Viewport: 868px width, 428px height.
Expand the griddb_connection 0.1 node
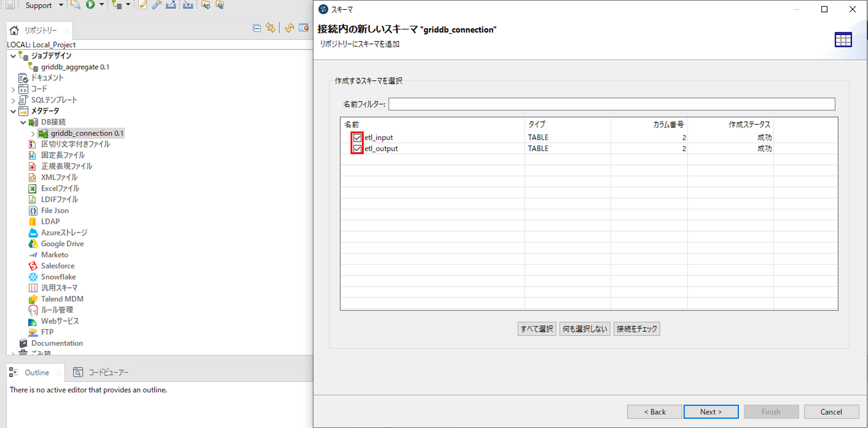point(33,134)
